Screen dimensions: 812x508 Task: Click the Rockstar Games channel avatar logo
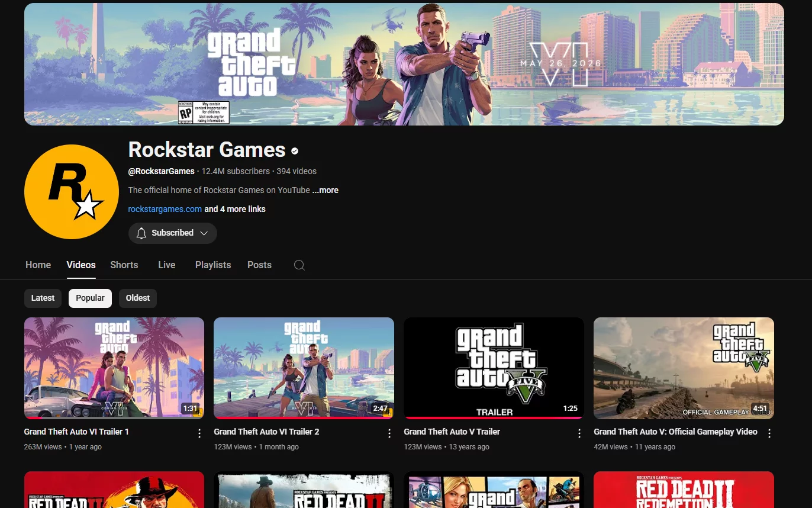pos(72,191)
